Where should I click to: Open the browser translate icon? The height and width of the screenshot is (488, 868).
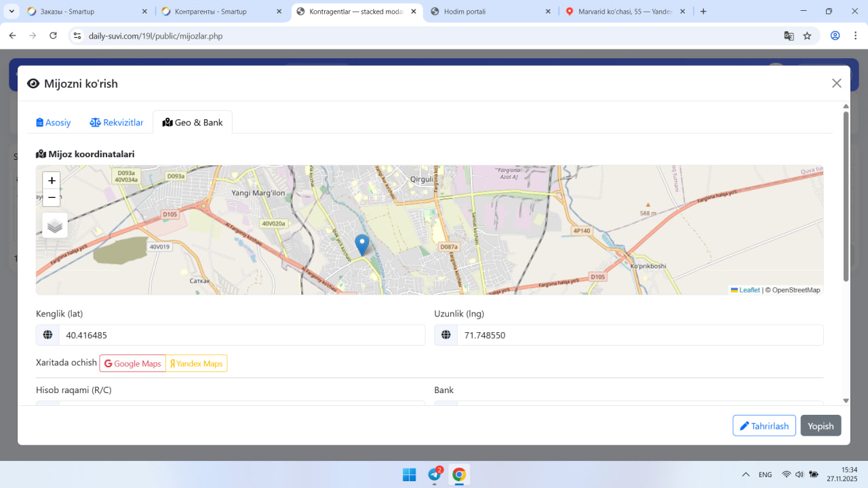click(789, 36)
